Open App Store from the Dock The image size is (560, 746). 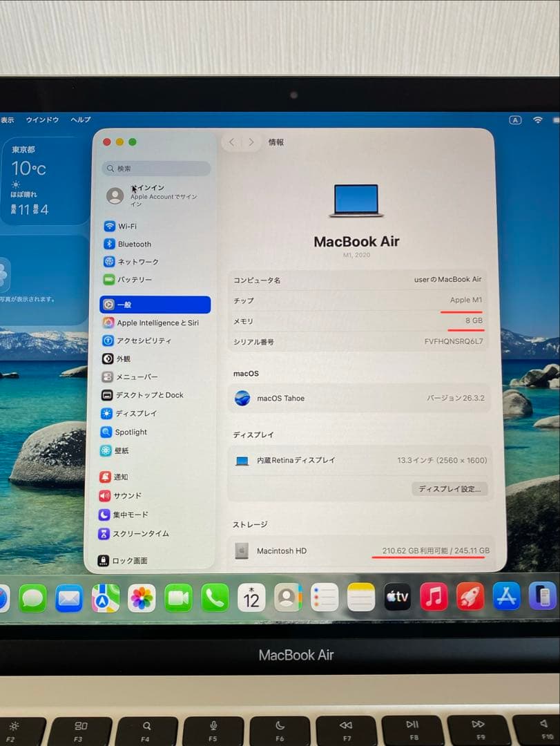click(506, 596)
